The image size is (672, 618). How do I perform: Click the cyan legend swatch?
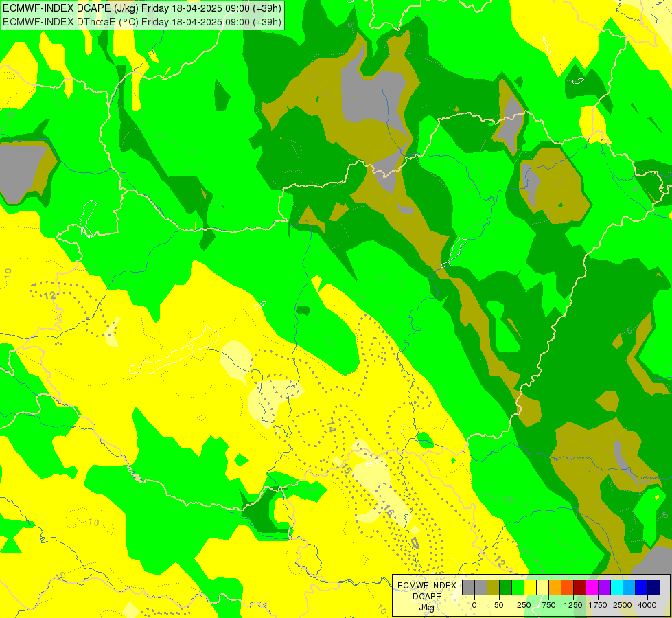[x=616, y=587]
